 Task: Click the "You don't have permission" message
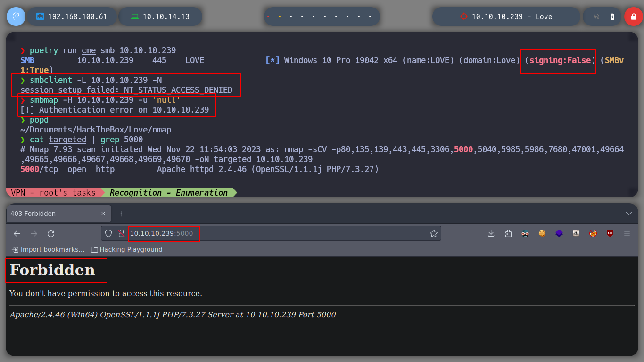pyautogui.click(x=106, y=293)
